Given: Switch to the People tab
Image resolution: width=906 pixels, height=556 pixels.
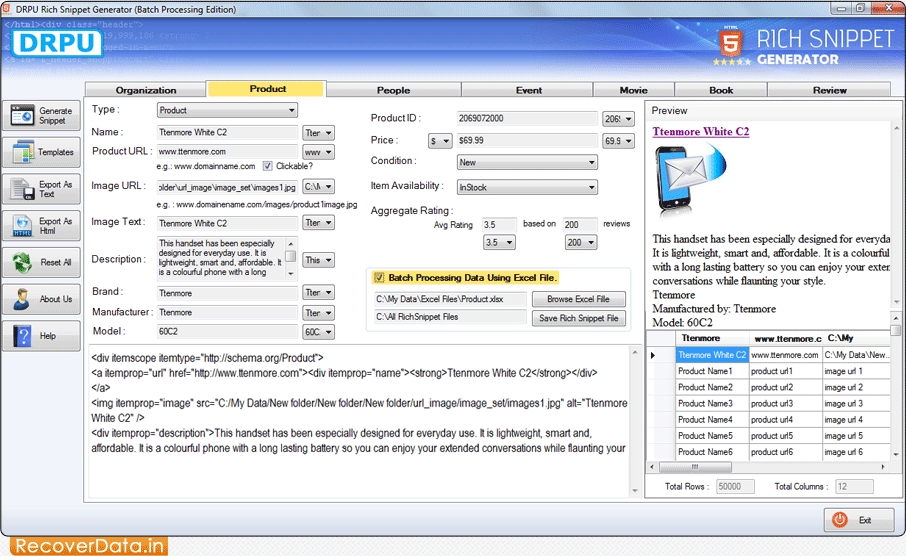Looking at the screenshot, I should coord(393,90).
